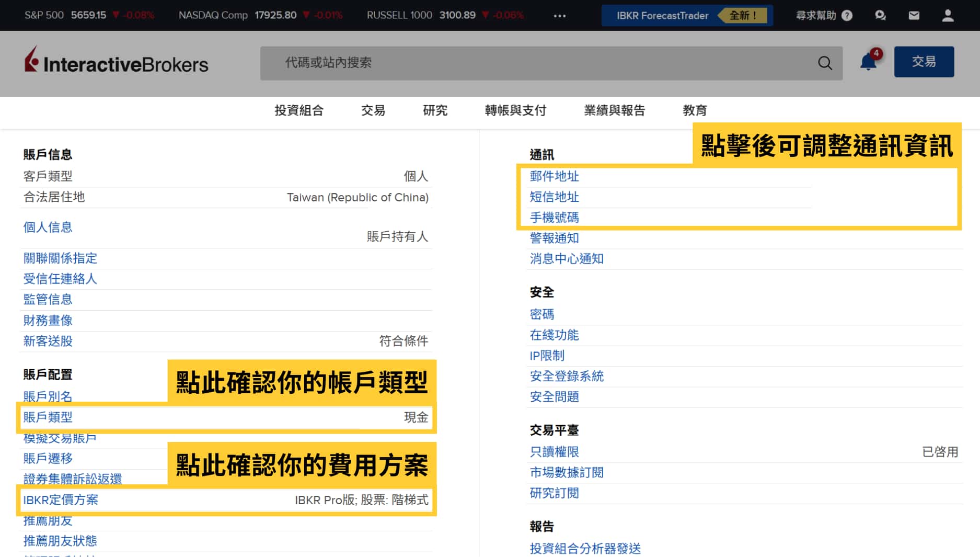
Task: Open the 業績與報告 menu
Action: [x=614, y=110]
